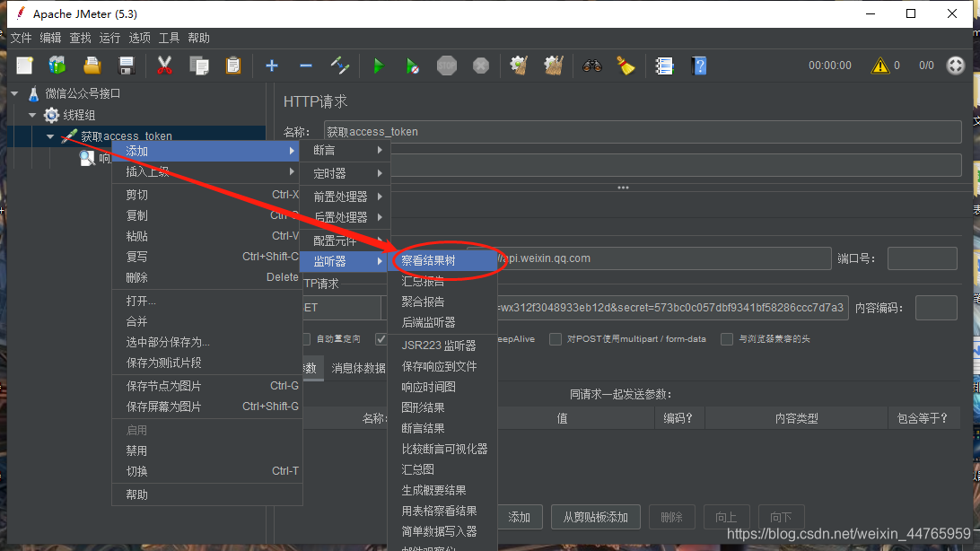
Task: Click Start no pauses icon
Action: pos(412,66)
